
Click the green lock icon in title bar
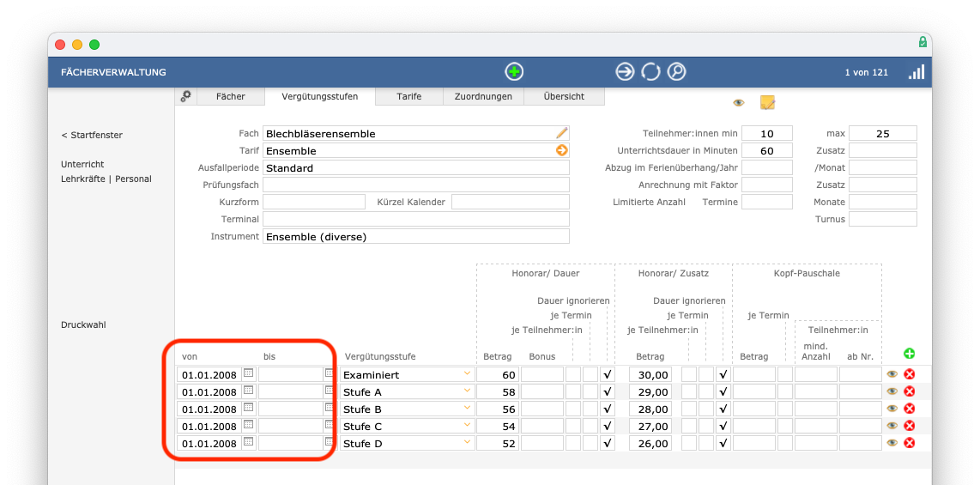point(923,43)
